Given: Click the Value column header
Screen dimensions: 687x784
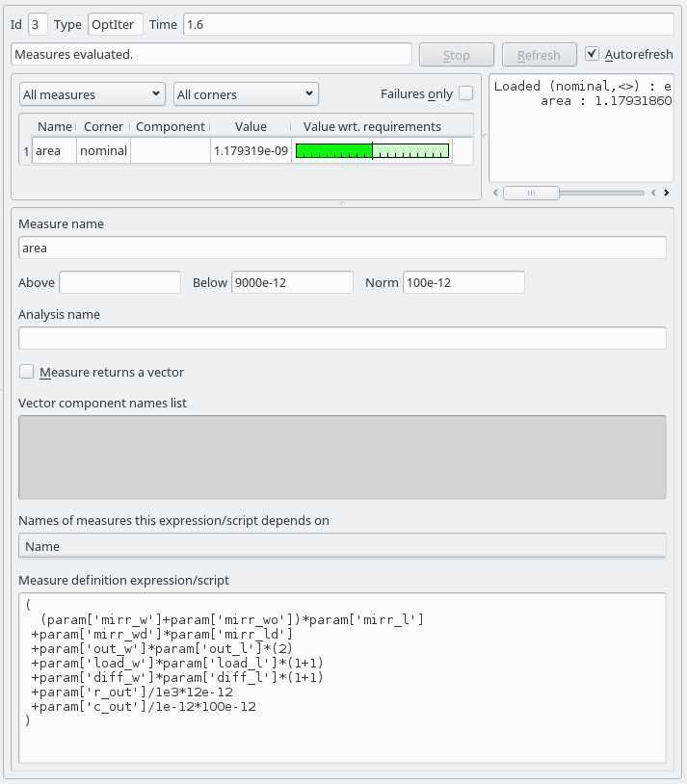Looking at the screenshot, I should 251,126.
